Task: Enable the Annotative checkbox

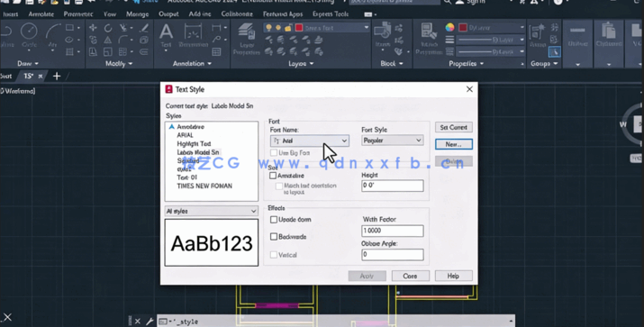Action: coord(273,176)
